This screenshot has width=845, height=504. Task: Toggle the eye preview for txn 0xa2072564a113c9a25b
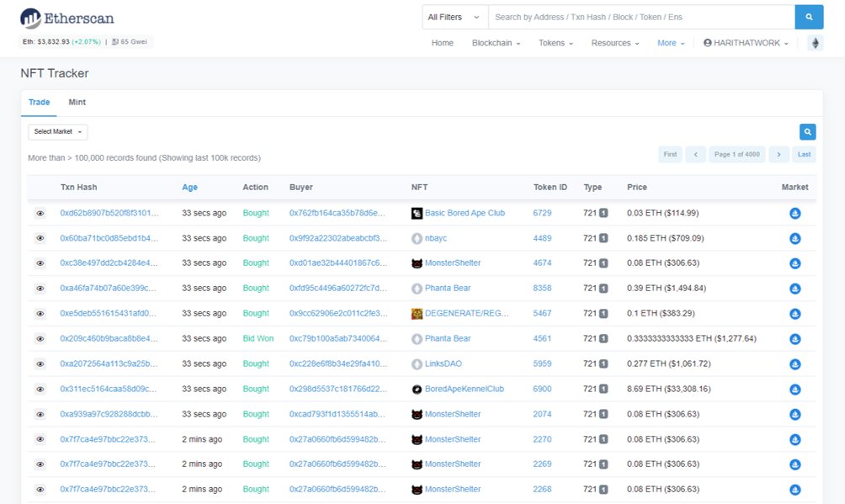[x=40, y=363]
